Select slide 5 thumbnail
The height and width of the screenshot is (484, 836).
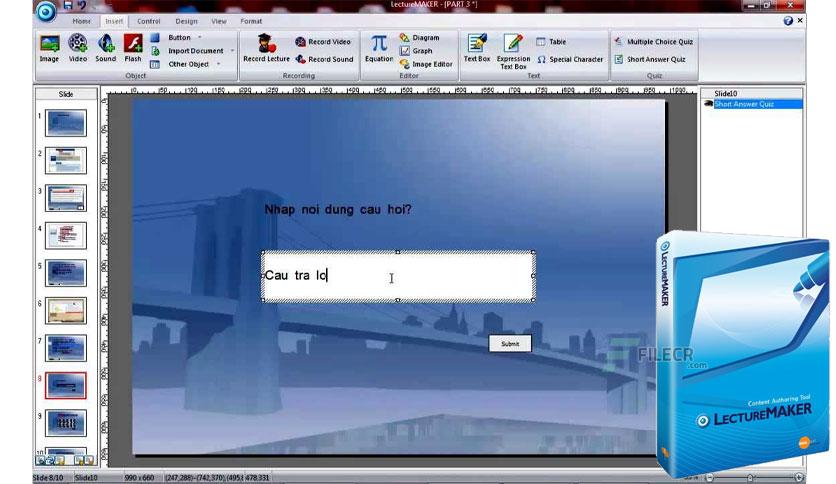coord(66,273)
